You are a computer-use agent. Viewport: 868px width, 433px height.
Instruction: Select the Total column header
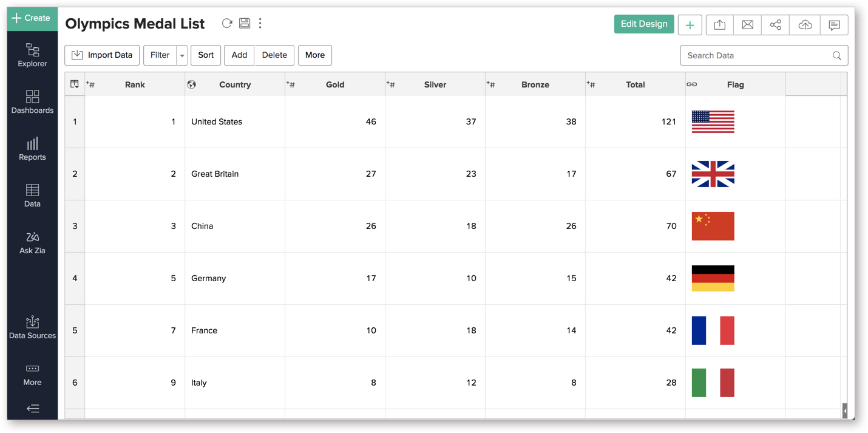(x=636, y=84)
